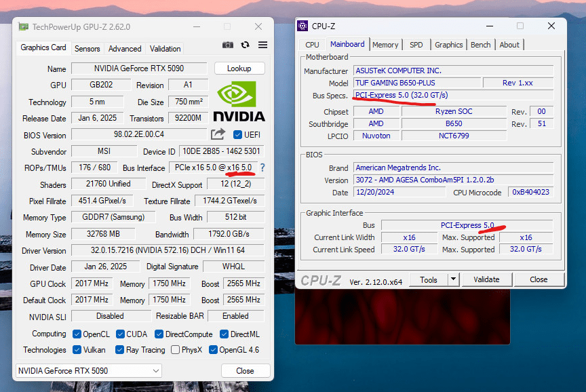Screen dimensions: 586x392
Task: Take a GPU-Z screenshot with camera icon
Action: tap(228, 45)
